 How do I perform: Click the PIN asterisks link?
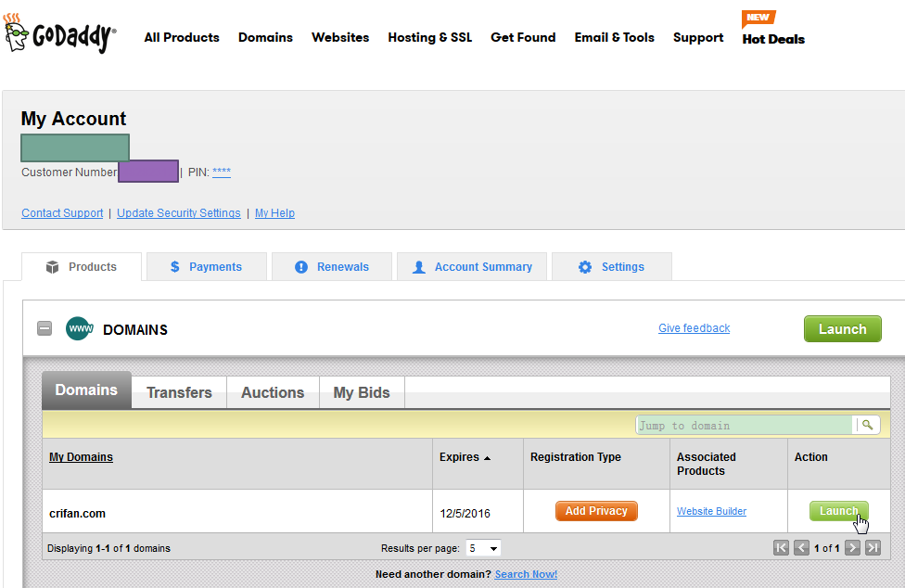pos(222,172)
